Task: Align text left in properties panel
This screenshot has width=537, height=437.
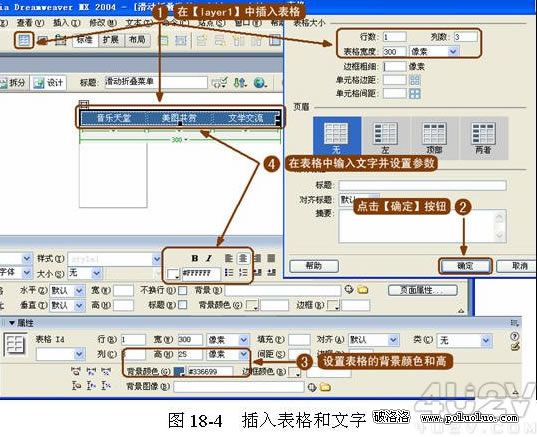Action: 229,258
